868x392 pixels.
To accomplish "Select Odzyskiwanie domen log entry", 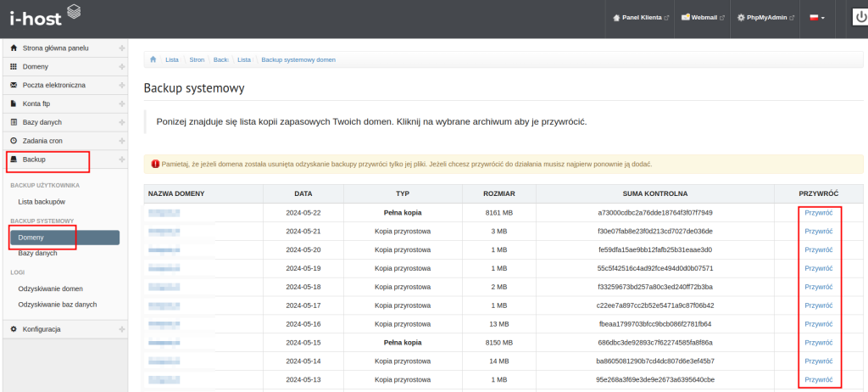I will (50, 289).
